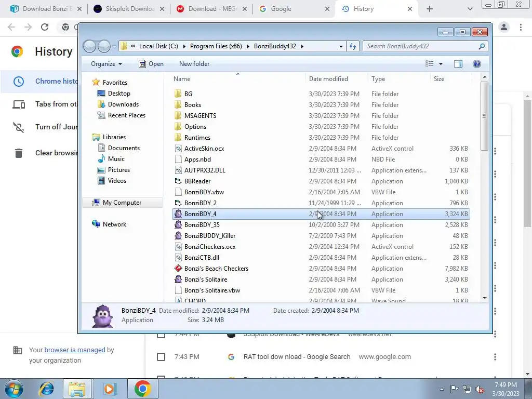Screen dimensions: 532x399
Task: Click the New folder button
Action: [194, 64]
